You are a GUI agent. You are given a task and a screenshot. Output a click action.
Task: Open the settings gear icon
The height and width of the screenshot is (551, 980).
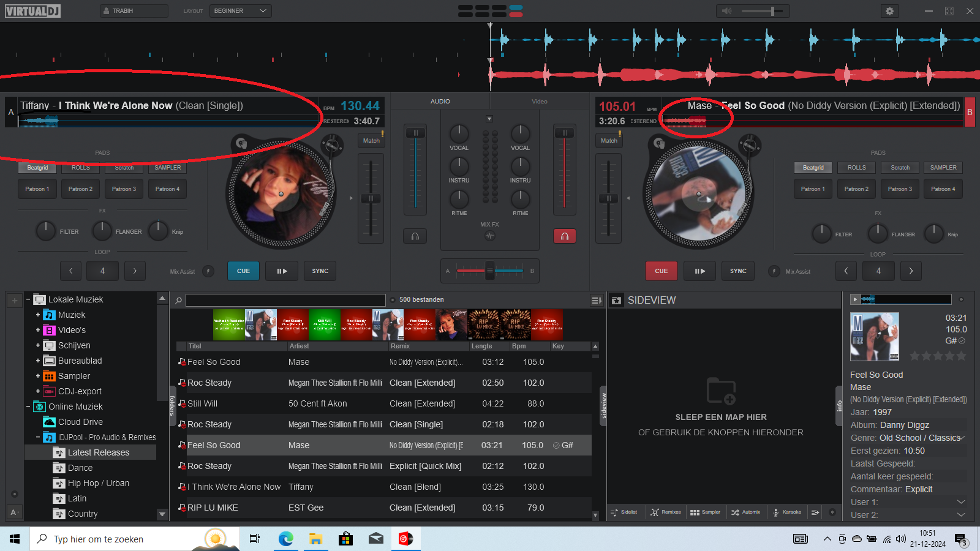tap(889, 11)
